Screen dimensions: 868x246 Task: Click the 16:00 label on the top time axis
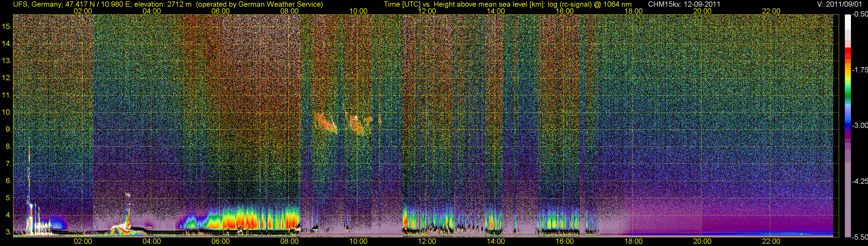tap(565, 11)
